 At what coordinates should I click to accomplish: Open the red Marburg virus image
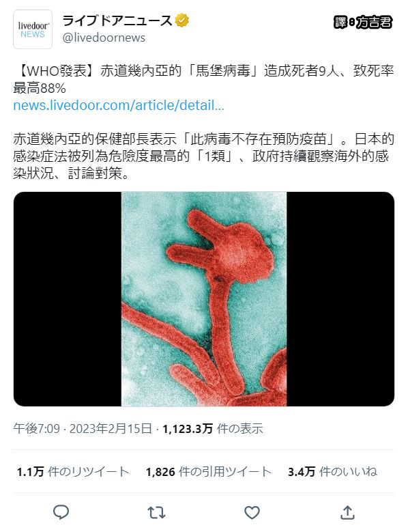204,299
